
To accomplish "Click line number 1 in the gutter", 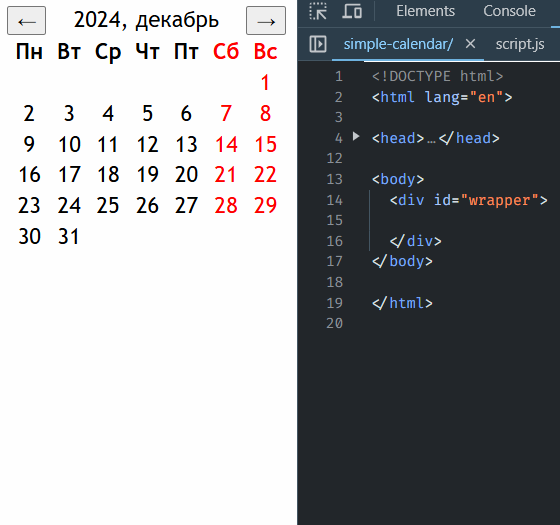I will pyautogui.click(x=339, y=76).
